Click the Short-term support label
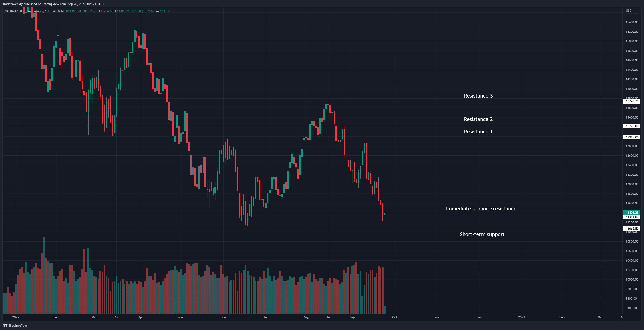The image size is (644, 330). 482,235
